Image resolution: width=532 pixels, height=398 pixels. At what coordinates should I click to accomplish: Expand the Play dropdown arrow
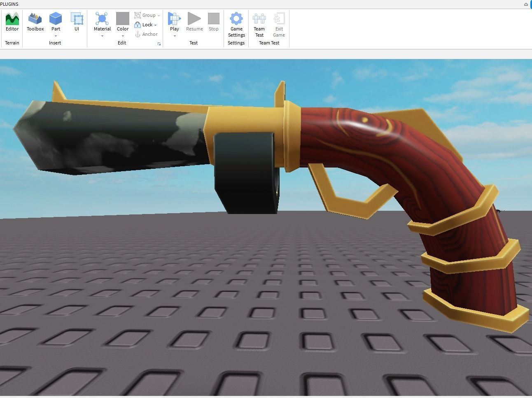click(175, 36)
